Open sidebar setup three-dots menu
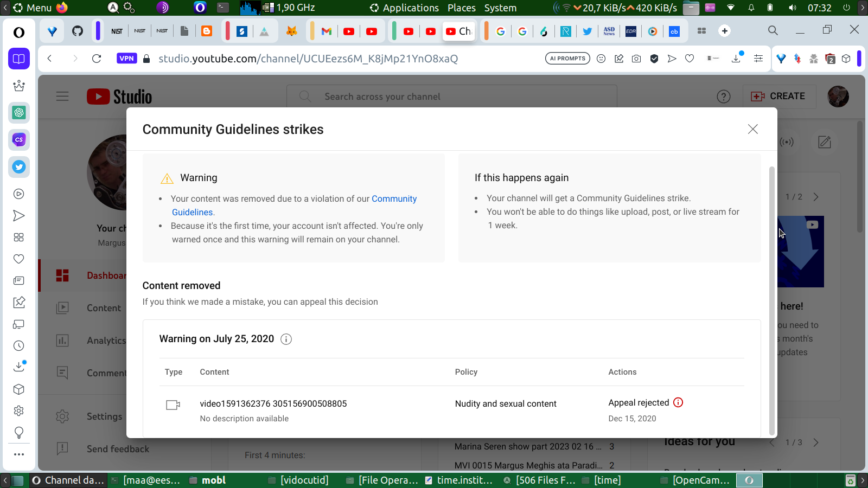 pos(19,454)
